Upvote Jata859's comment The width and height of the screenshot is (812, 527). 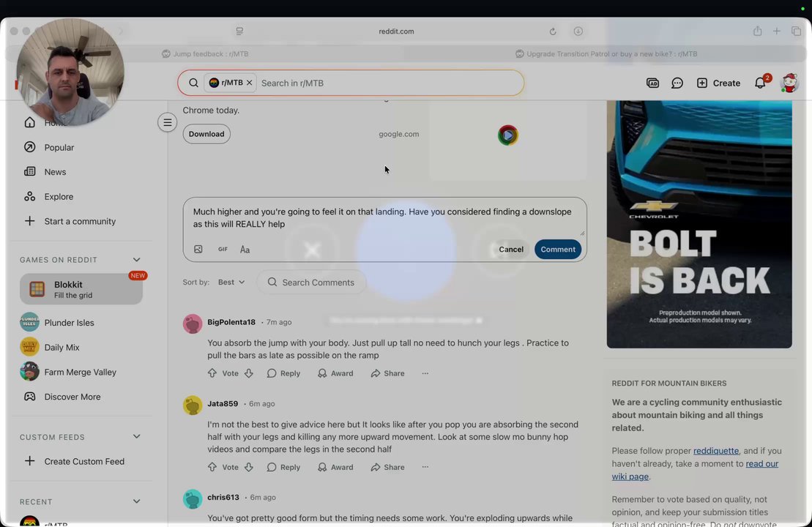click(x=212, y=467)
